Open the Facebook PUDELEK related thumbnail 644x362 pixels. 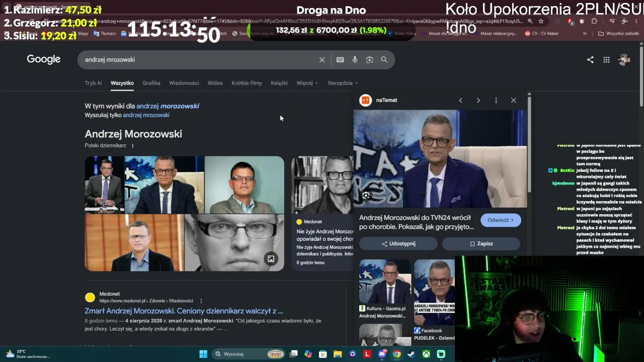point(434,300)
